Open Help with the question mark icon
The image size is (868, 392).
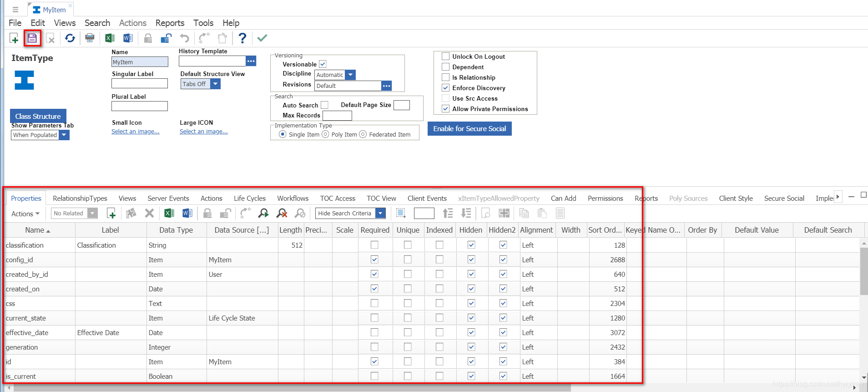242,38
